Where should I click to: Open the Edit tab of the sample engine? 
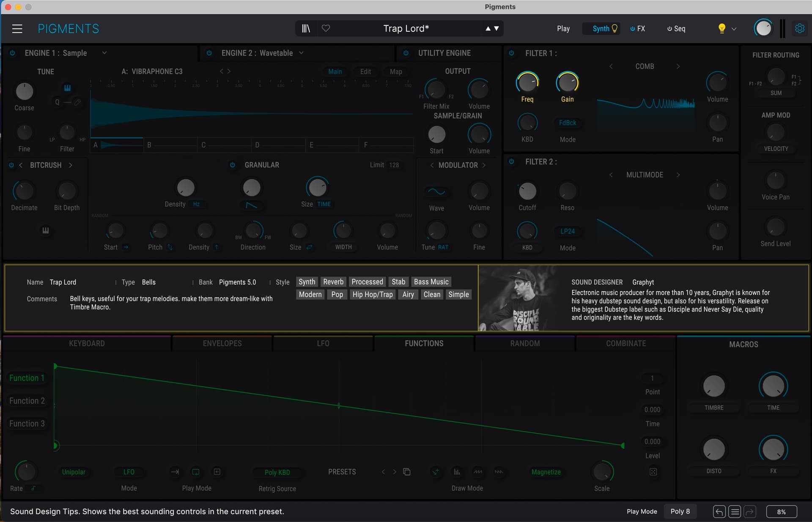[x=365, y=71]
